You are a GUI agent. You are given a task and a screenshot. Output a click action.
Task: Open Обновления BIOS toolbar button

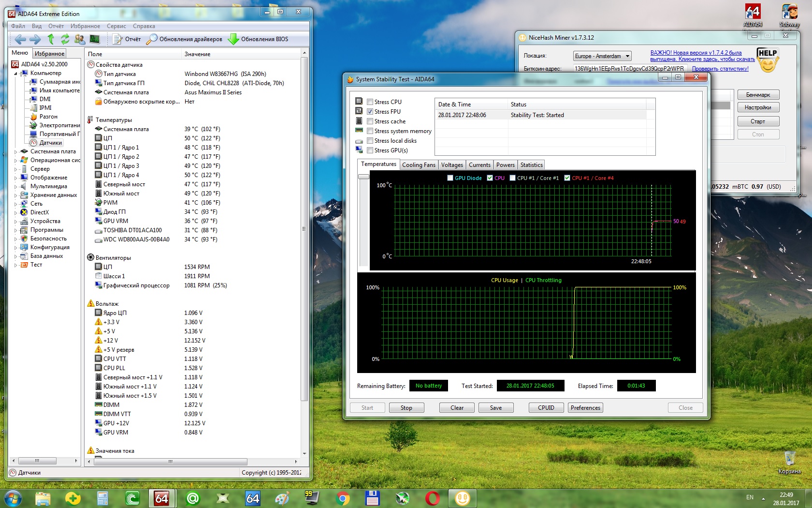pyautogui.click(x=259, y=39)
